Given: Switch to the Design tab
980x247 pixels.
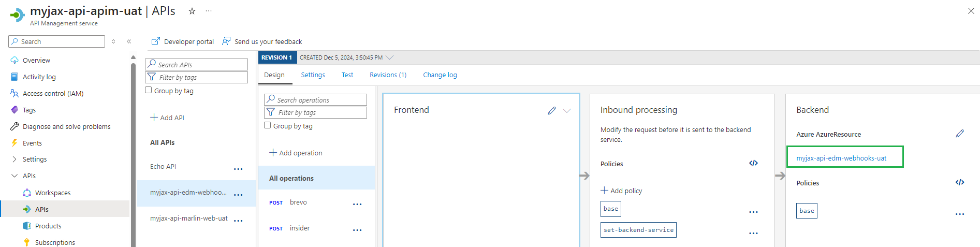Looking at the screenshot, I should pos(274,75).
